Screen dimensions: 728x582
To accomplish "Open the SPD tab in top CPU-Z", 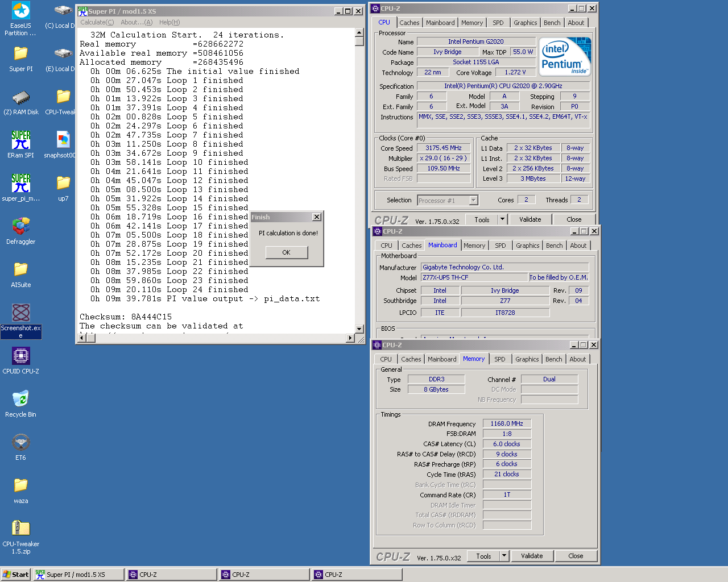I will point(498,23).
